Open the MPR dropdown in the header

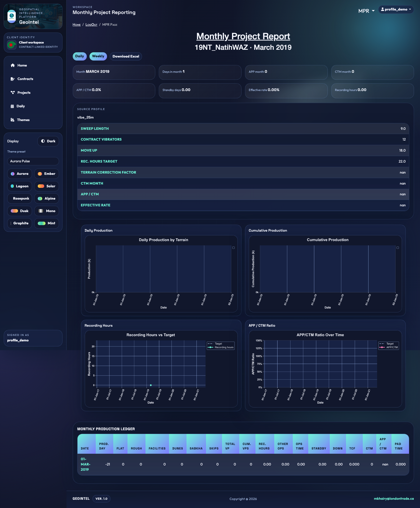366,11
